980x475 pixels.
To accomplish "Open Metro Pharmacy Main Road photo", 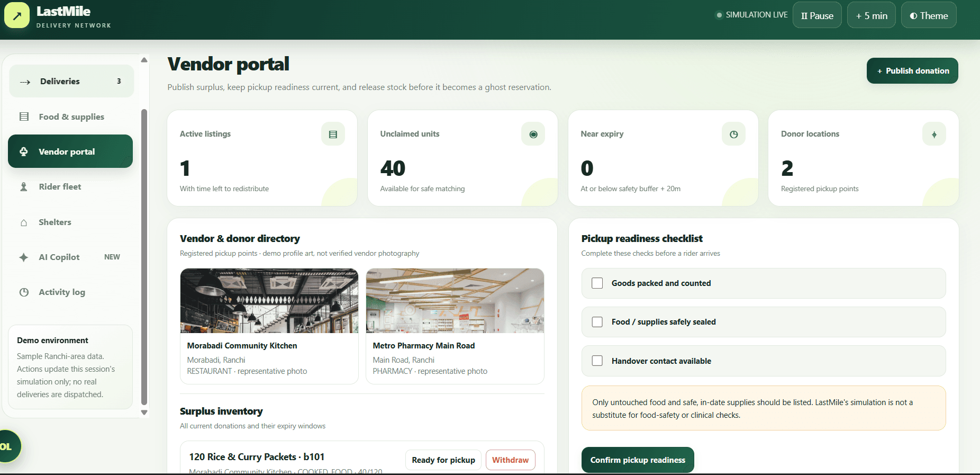I will 455,301.
